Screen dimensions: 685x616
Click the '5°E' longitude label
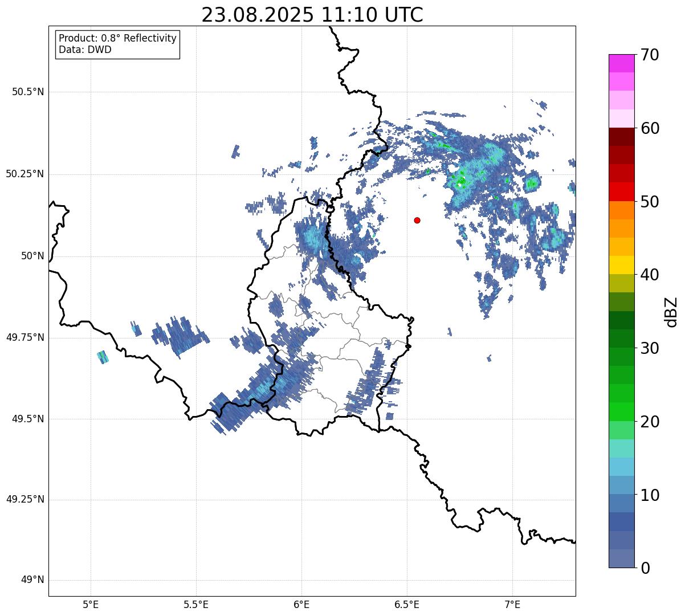click(x=91, y=605)
